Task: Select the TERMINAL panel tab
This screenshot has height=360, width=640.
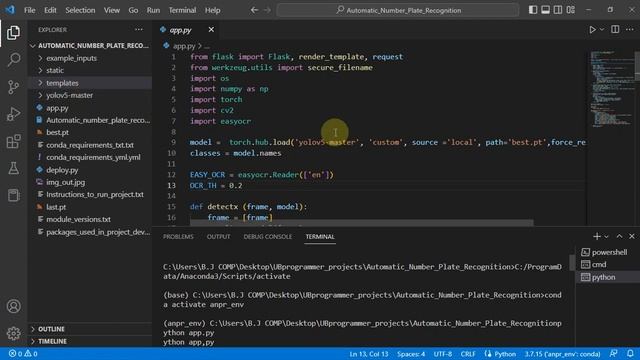Action: (x=320, y=237)
